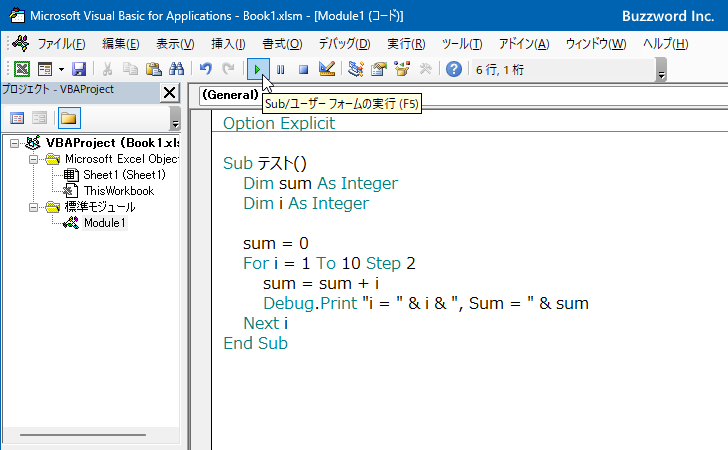
Task: Open the 表示(V) menu
Action: coord(175,44)
